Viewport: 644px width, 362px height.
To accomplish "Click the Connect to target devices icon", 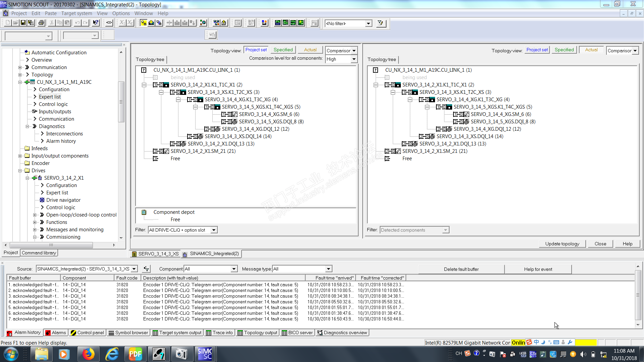I will point(143,23).
